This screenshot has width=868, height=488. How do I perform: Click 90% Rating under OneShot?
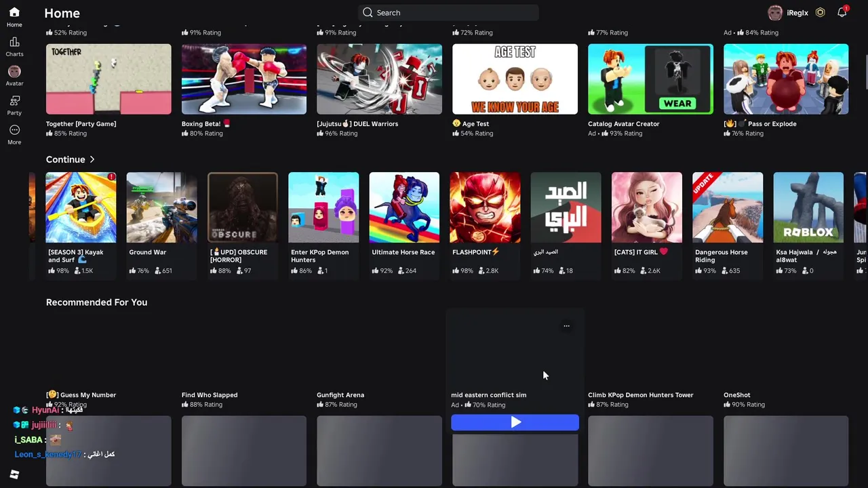pyautogui.click(x=744, y=405)
